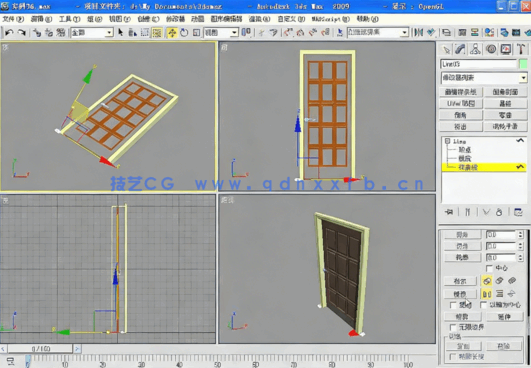Open the named selection sets dropdown
This screenshot has height=368, width=531.
click(378, 33)
